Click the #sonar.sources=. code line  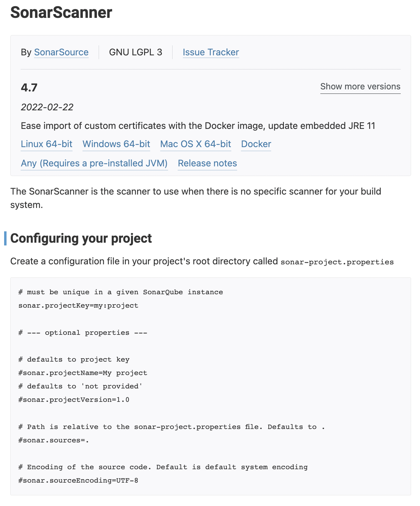coord(54,440)
